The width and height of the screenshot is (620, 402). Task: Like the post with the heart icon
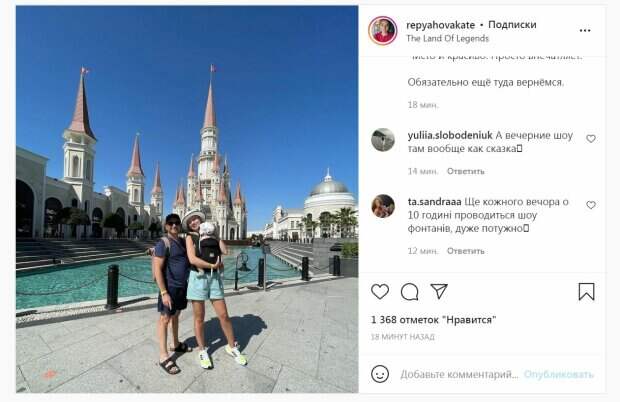380,292
